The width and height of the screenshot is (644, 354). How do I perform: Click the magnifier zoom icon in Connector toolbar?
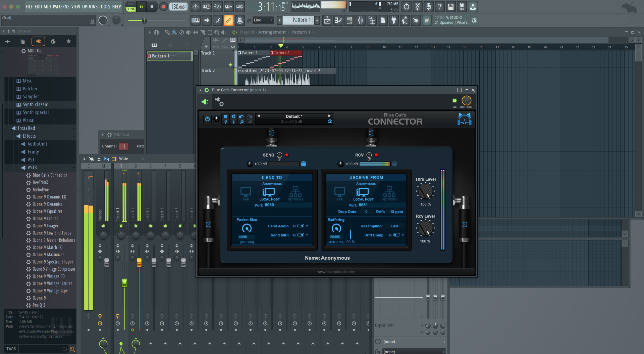[242, 122]
